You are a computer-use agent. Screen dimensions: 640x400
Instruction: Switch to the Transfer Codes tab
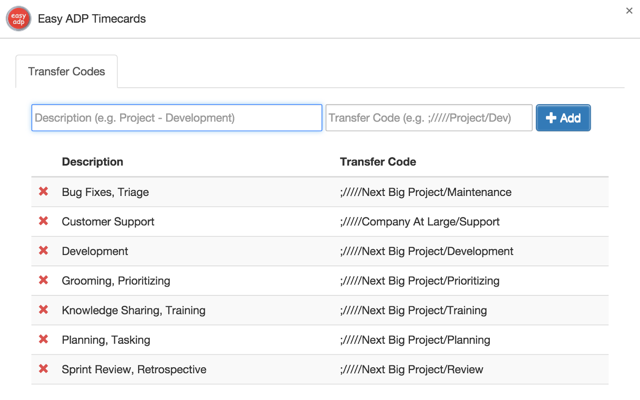[x=67, y=72]
